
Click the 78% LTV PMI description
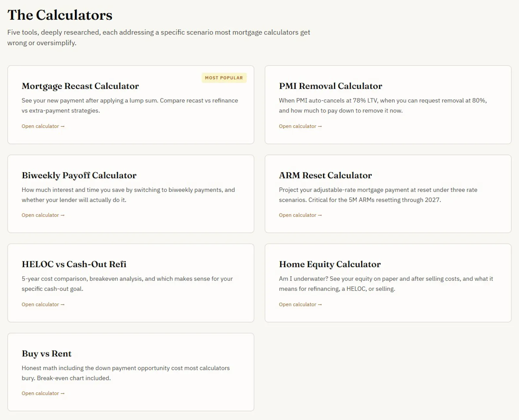383,105
